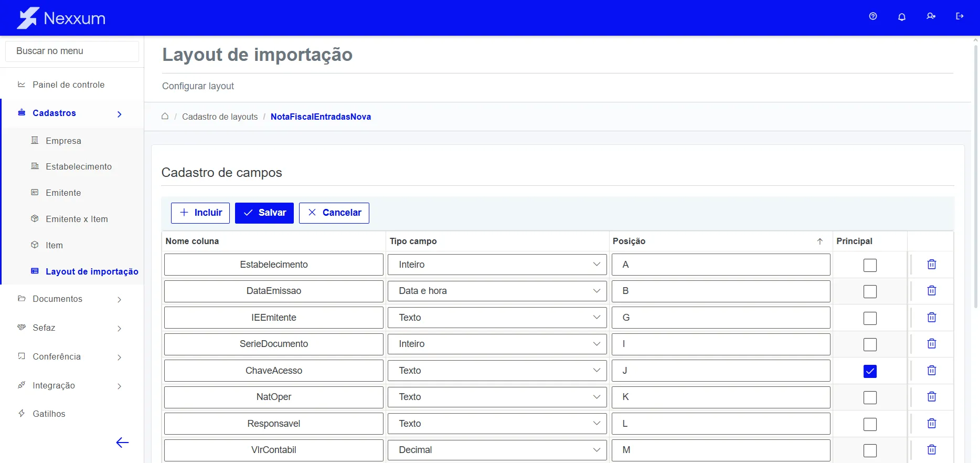This screenshot has width=980, height=463.
Task: Open the notifications bell icon
Action: pos(902,17)
